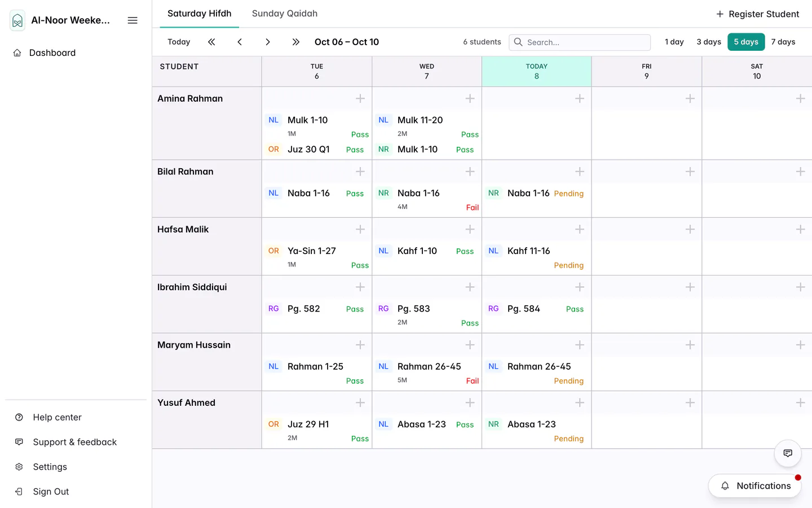The width and height of the screenshot is (812, 508).
Task: Select Hafsa Malik's Ya-Sin 1-27 entry
Action: click(x=317, y=257)
